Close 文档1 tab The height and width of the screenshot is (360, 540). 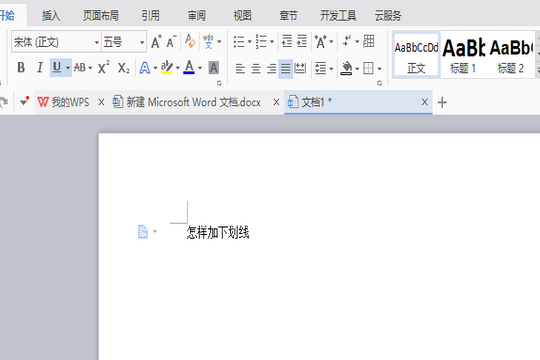425,102
